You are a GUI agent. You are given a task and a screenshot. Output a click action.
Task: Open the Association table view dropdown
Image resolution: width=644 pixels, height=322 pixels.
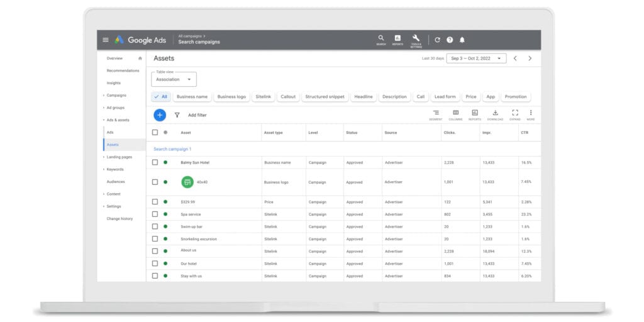(174, 79)
